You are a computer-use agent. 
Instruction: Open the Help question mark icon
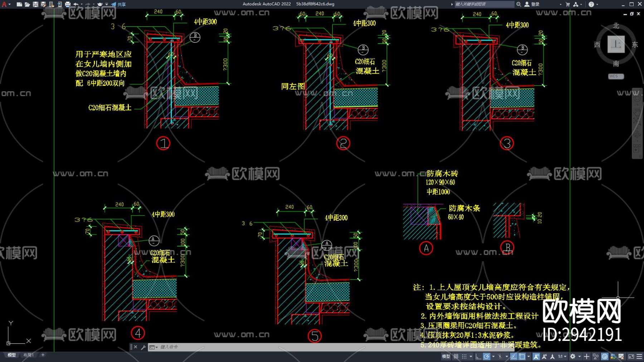tap(591, 4)
